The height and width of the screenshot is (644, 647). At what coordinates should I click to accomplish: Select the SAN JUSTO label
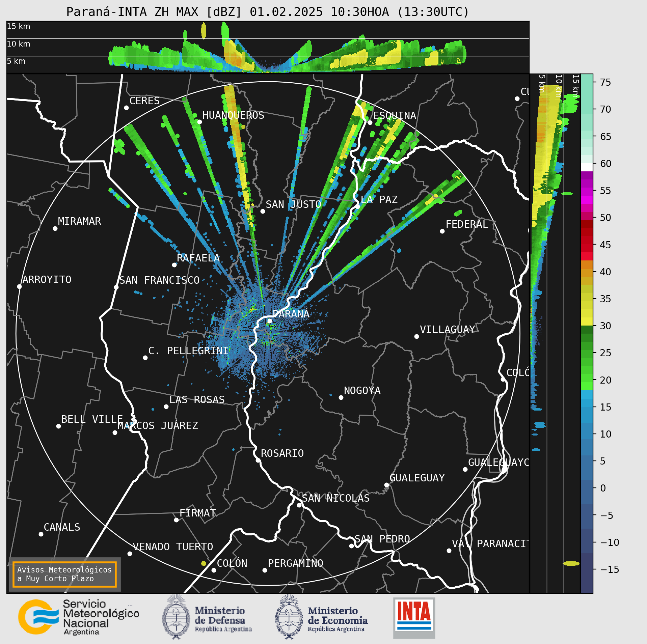pos(293,204)
